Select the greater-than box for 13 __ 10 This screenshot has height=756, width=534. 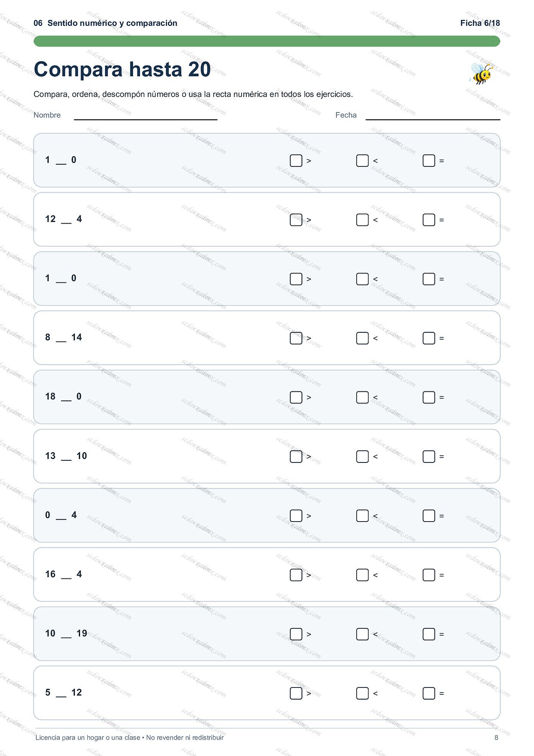pyautogui.click(x=296, y=456)
